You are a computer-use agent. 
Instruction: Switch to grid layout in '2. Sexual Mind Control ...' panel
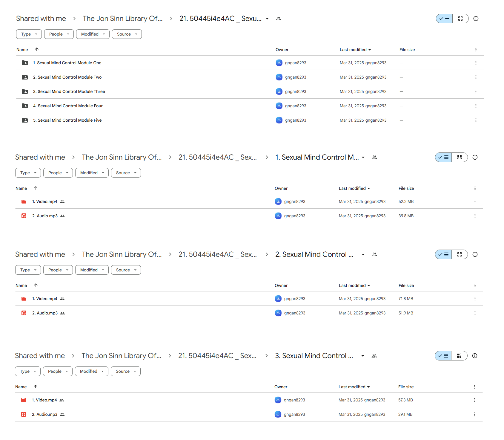pyautogui.click(x=460, y=254)
